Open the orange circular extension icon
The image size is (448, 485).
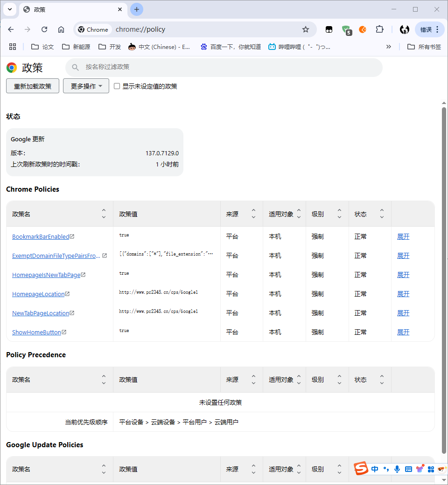pos(363,29)
